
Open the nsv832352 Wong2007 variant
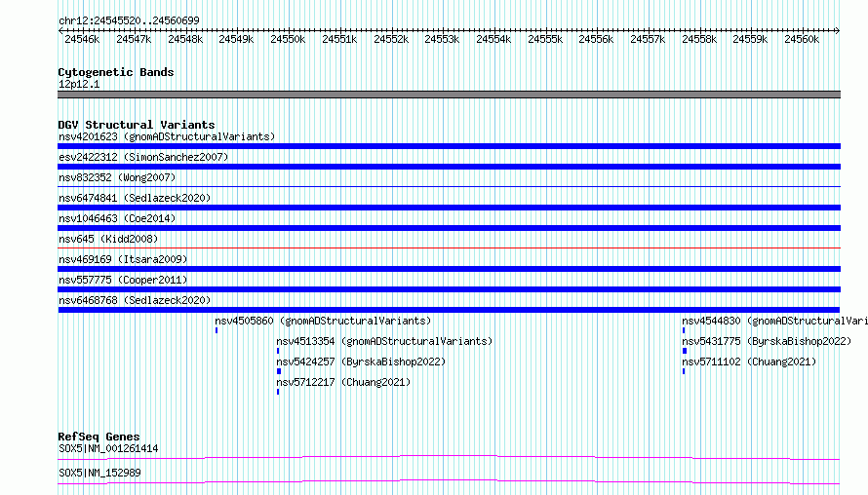(x=117, y=177)
